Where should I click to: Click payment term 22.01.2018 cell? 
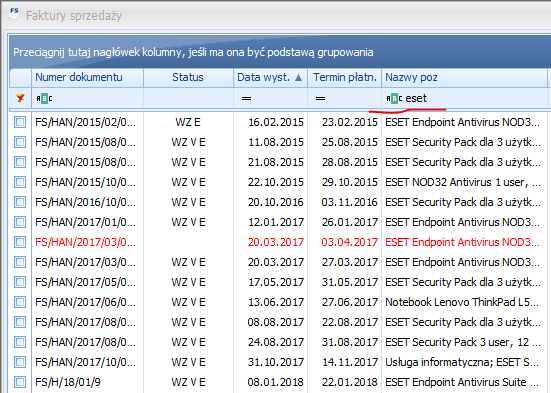coord(349,382)
